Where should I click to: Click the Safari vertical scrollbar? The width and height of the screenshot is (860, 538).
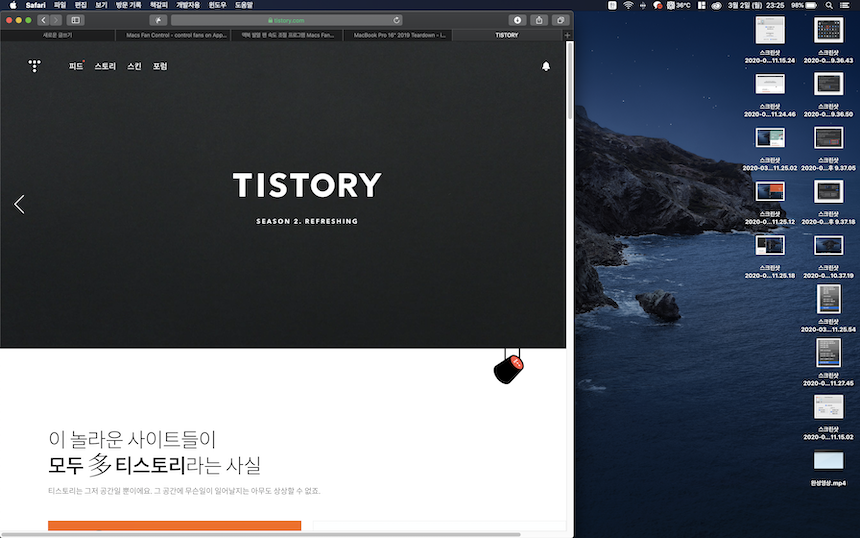pyautogui.click(x=570, y=80)
